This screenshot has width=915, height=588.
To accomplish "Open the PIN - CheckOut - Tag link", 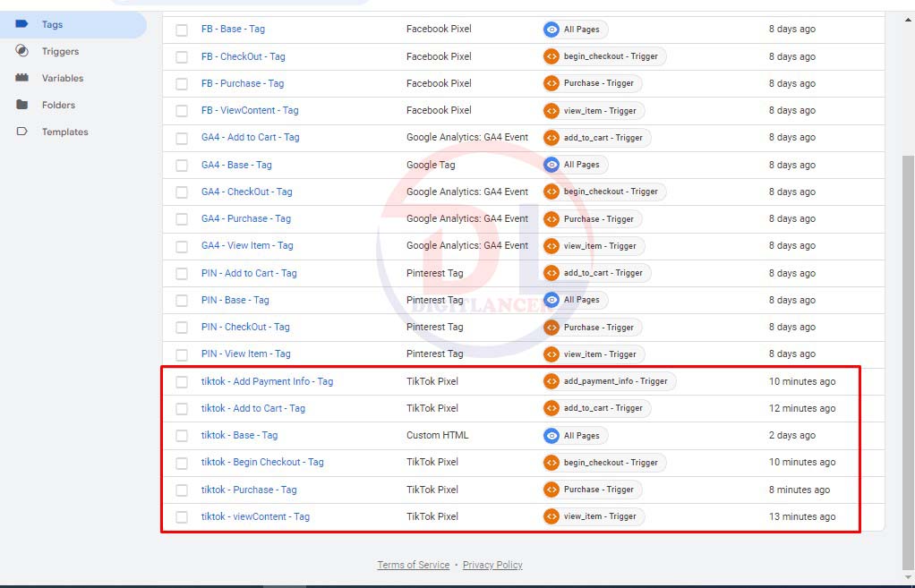I will [x=245, y=327].
